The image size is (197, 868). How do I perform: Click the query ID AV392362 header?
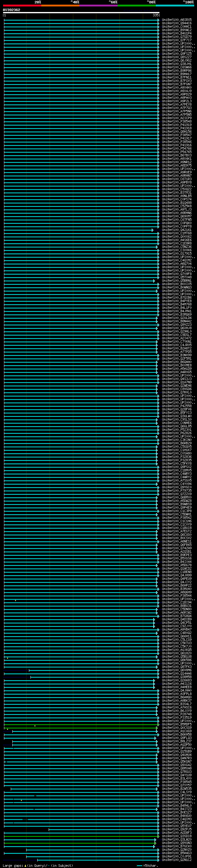pos(11,10)
